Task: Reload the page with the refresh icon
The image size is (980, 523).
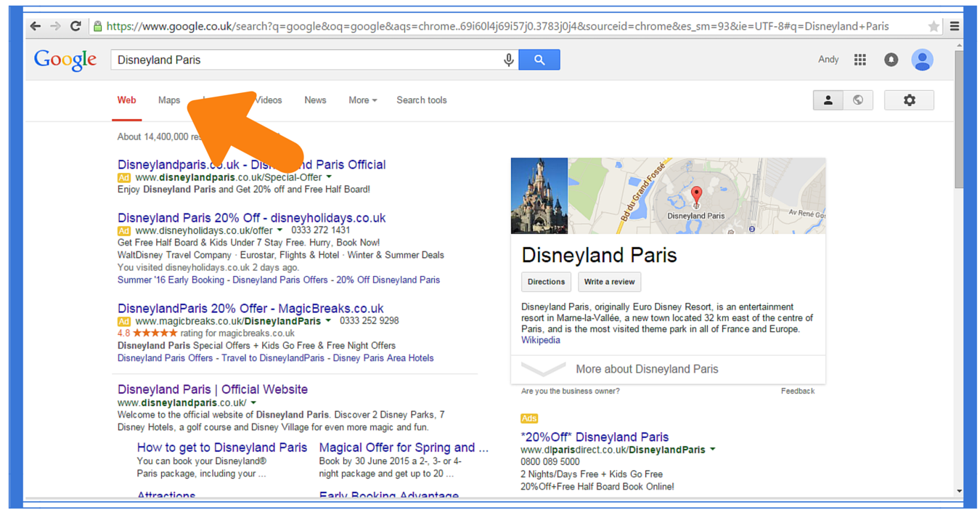Action: [x=75, y=26]
